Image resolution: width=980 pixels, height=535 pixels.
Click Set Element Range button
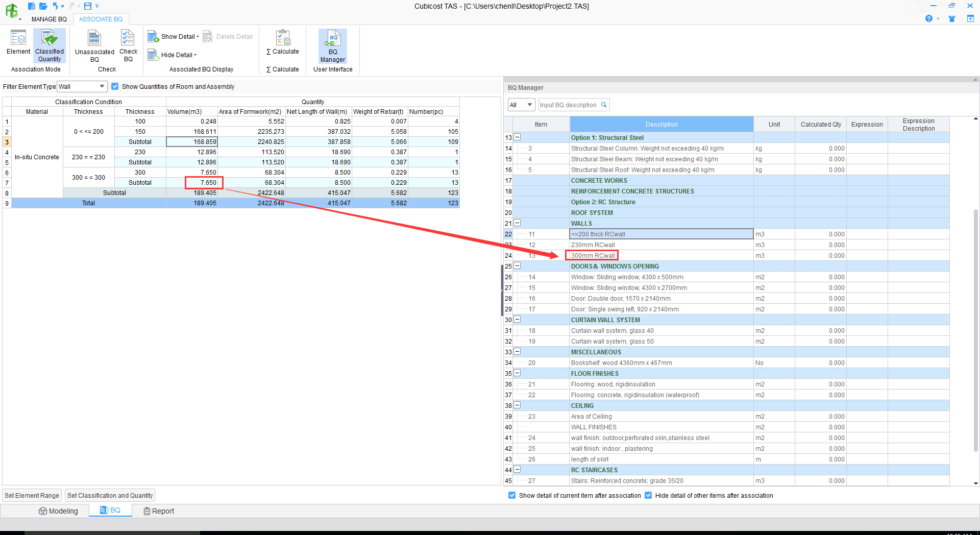coord(32,496)
